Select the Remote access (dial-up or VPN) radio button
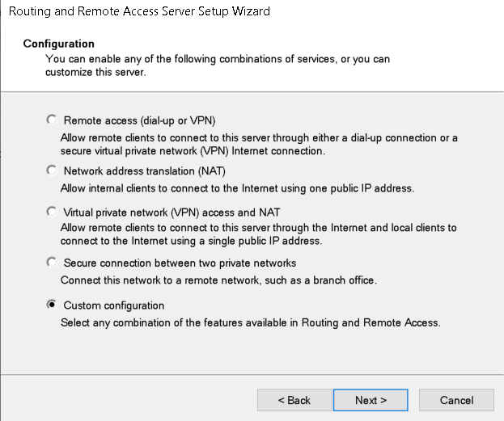The height and width of the screenshot is (421, 504). click(x=53, y=120)
